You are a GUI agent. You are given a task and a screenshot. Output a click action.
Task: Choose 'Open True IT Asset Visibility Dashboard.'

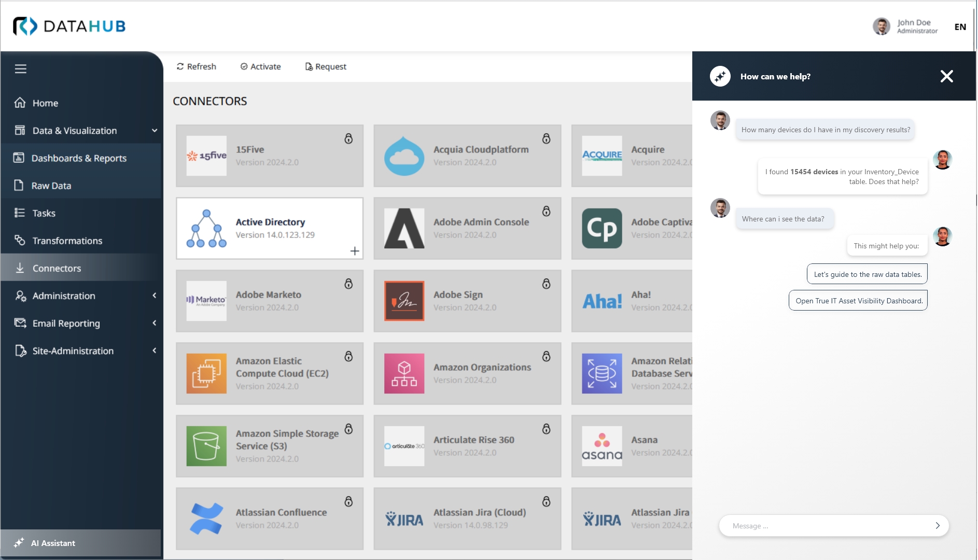858,301
